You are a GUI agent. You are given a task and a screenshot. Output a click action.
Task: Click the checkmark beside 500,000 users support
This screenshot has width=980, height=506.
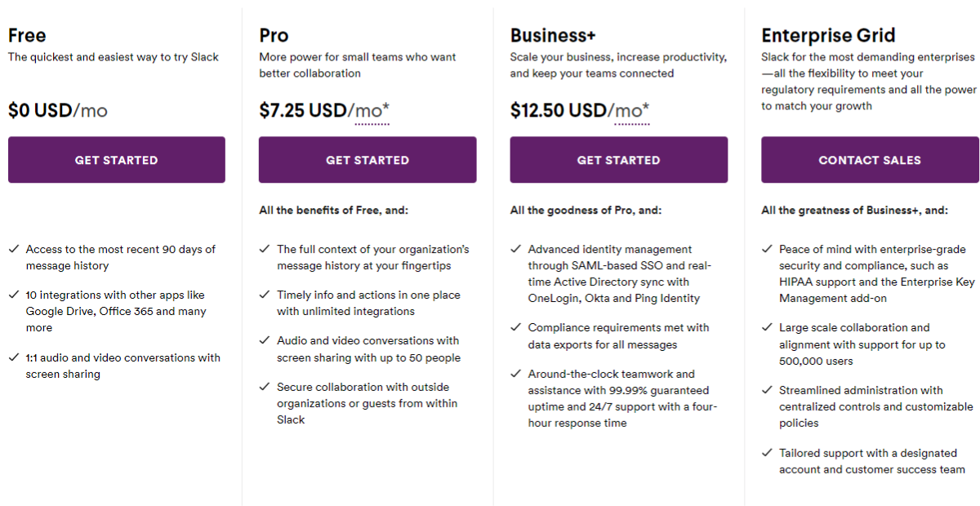click(x=767, y=327)
